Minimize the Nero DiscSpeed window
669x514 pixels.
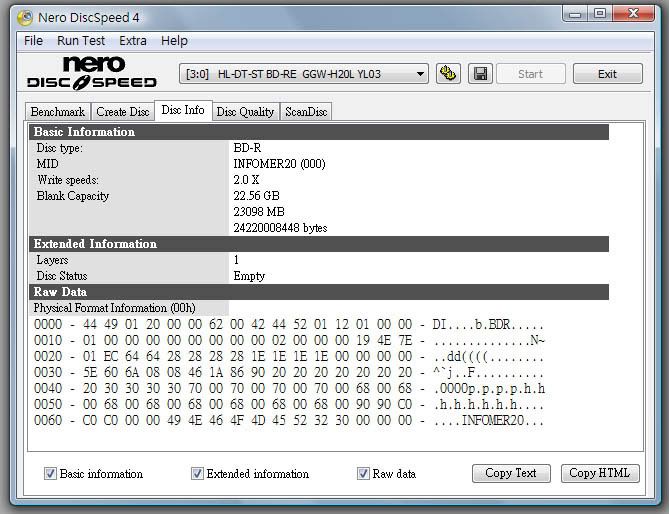(575, 14)
